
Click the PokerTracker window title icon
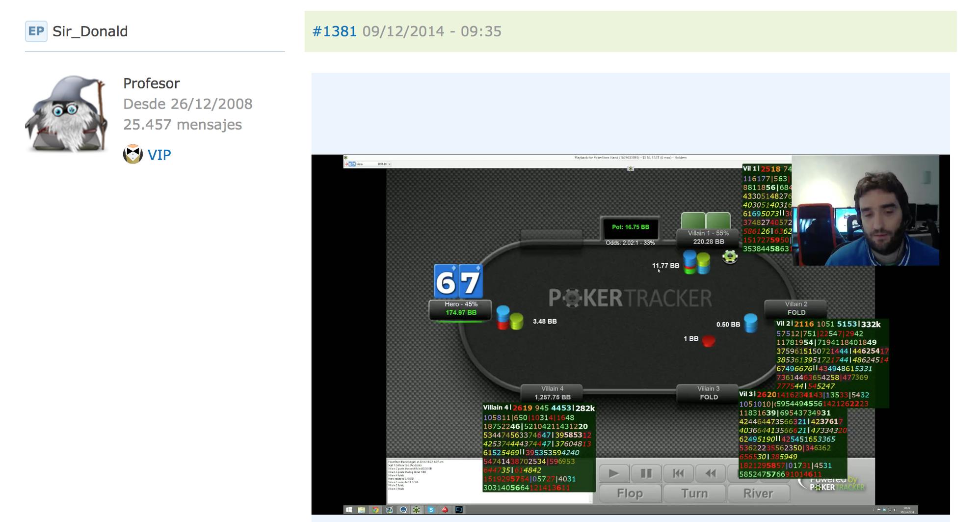[346, 158]
